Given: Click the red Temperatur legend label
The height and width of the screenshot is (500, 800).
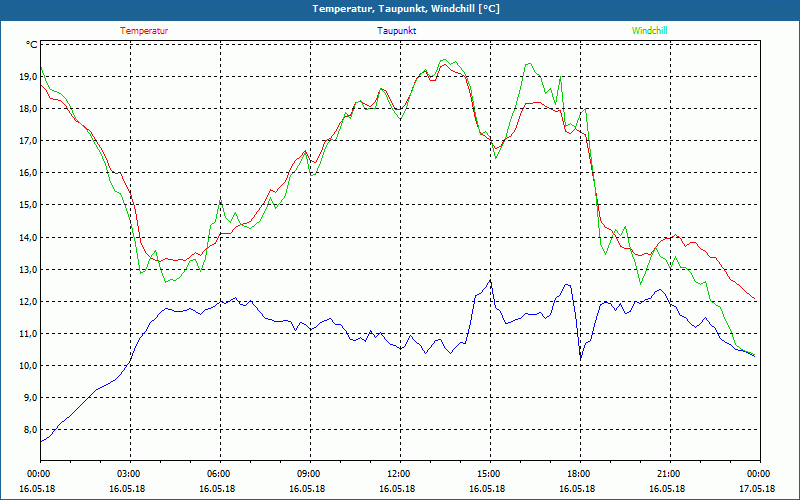Looking at the screenshot, I should (x=144, y=31).
